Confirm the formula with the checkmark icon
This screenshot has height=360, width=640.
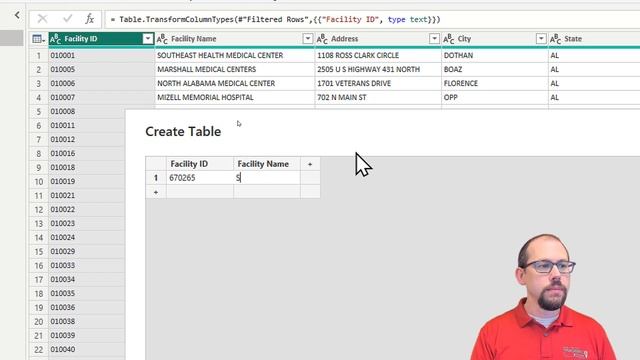pos(68,19)
